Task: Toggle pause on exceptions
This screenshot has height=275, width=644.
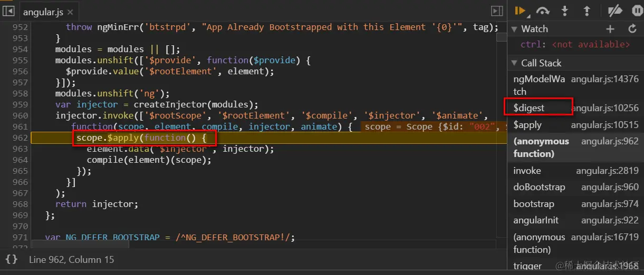Action: [637, 11]
